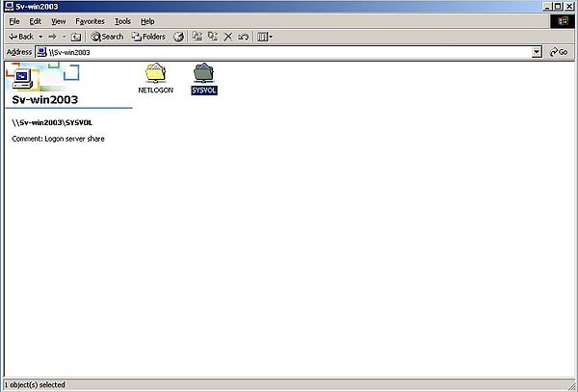Open the Edit menu

point(36,21)
